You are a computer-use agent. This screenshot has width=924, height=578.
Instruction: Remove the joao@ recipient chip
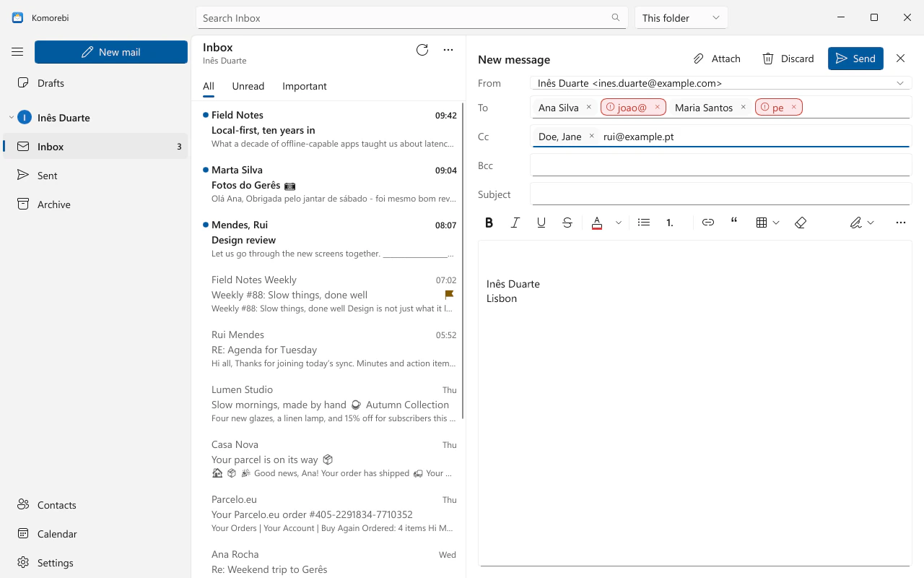click(657, 107)
